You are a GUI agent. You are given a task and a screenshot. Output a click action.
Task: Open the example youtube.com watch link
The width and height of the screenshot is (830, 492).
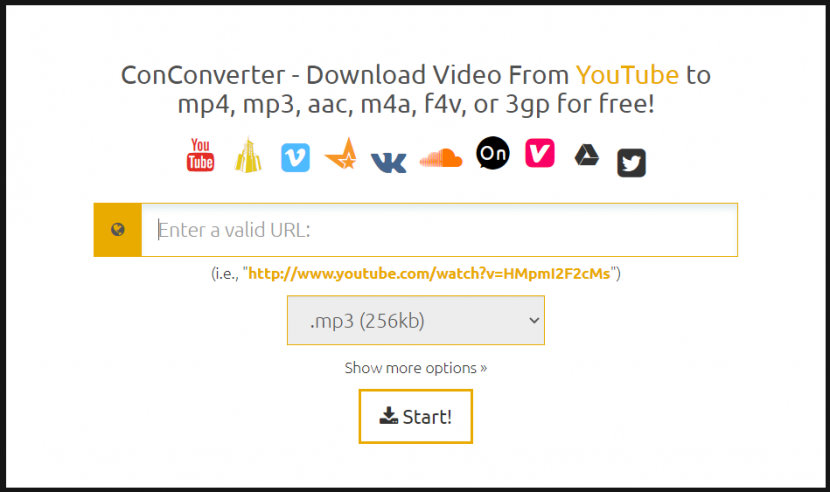click(x=429, y=273)
